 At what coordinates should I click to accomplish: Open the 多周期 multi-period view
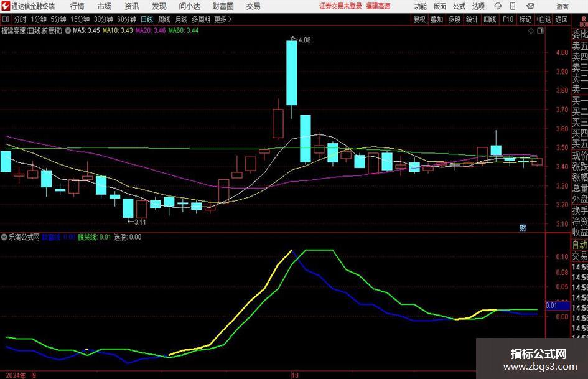(201, 19)
